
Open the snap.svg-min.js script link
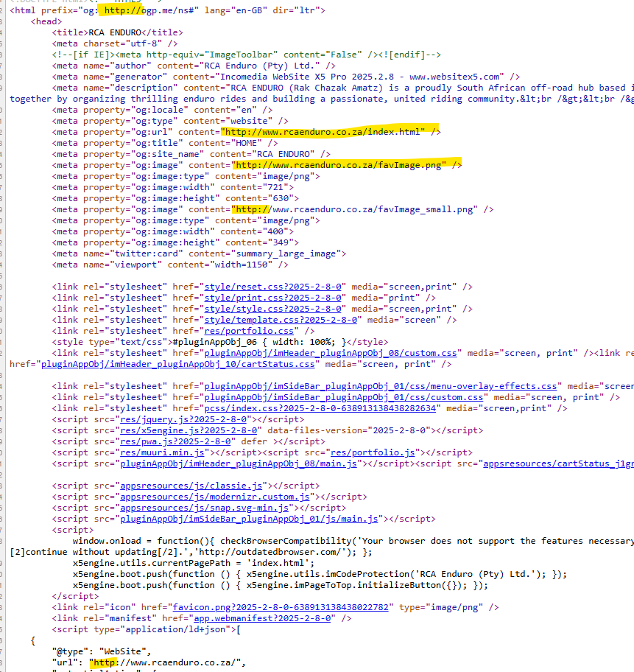(204, 508)
